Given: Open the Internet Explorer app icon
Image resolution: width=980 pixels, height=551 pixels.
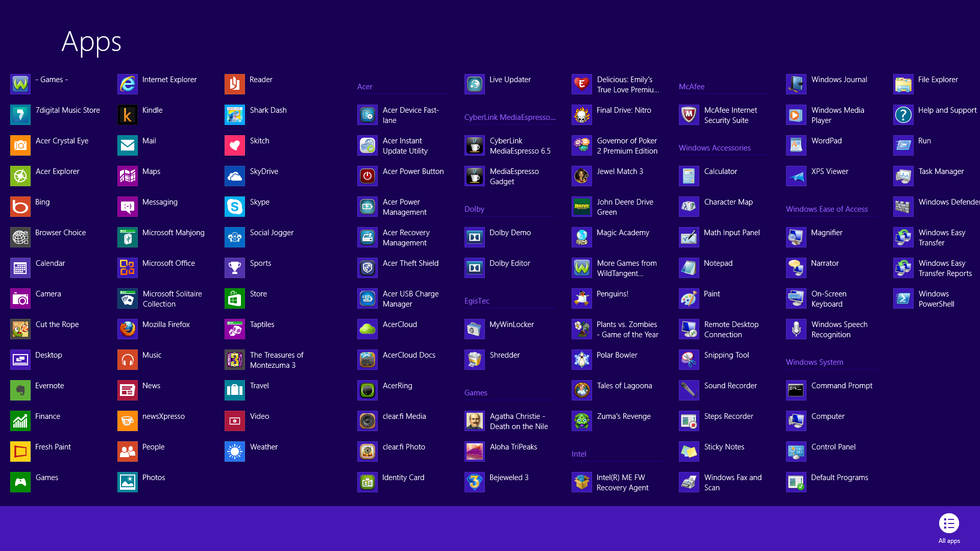Looking at the screenshot, I should click(x=128, y=84).
